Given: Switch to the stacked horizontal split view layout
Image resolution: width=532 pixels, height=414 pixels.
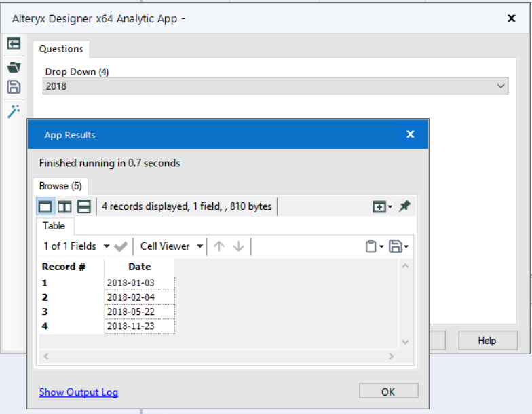Looking at the screenshot, I should 84,206.
